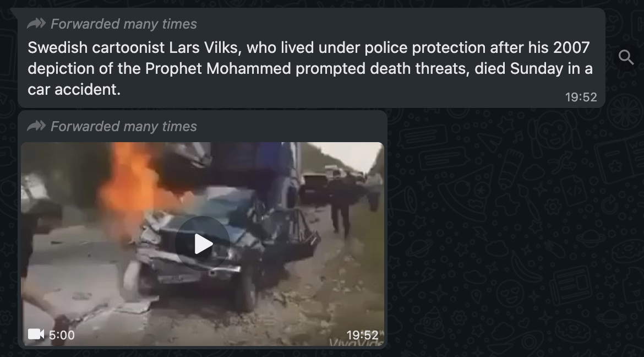
Task: Click the forward arrows icon above the video
Action: tap(36, 126)
